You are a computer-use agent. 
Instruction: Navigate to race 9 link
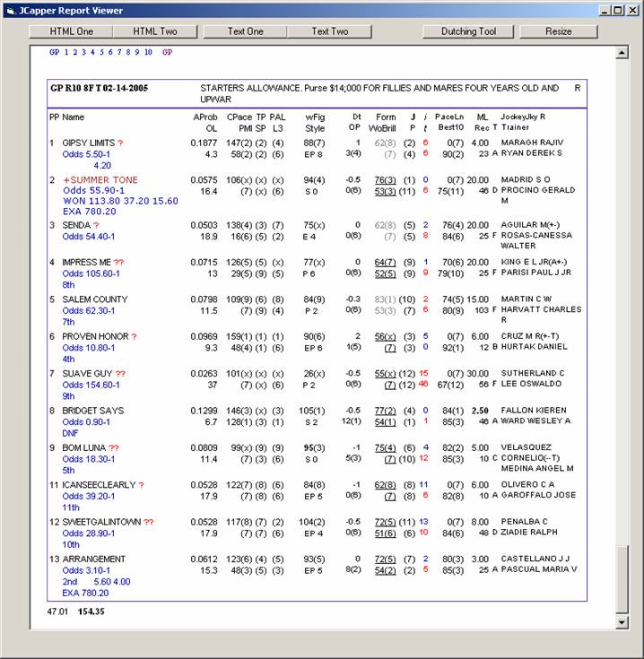tap(136, 52)
